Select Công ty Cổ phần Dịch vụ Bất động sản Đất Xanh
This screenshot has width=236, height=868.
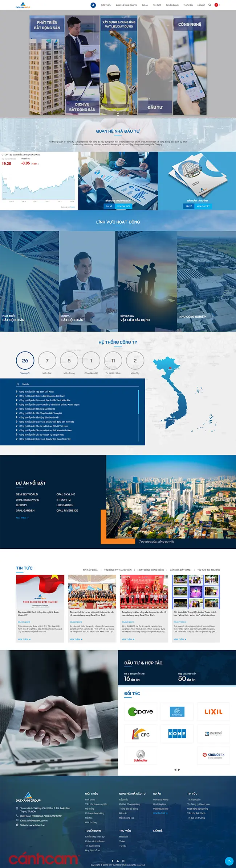tap(42, 396)
